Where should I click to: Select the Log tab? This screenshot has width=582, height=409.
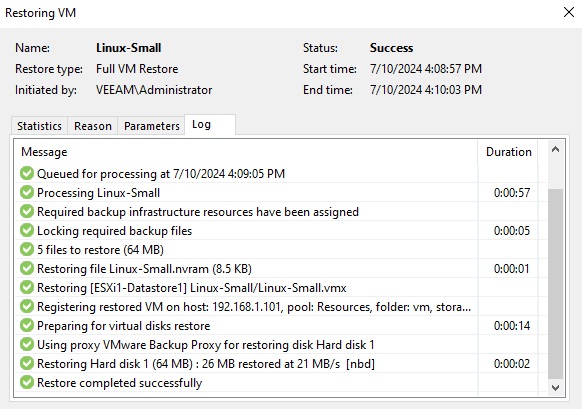[210, 124]
